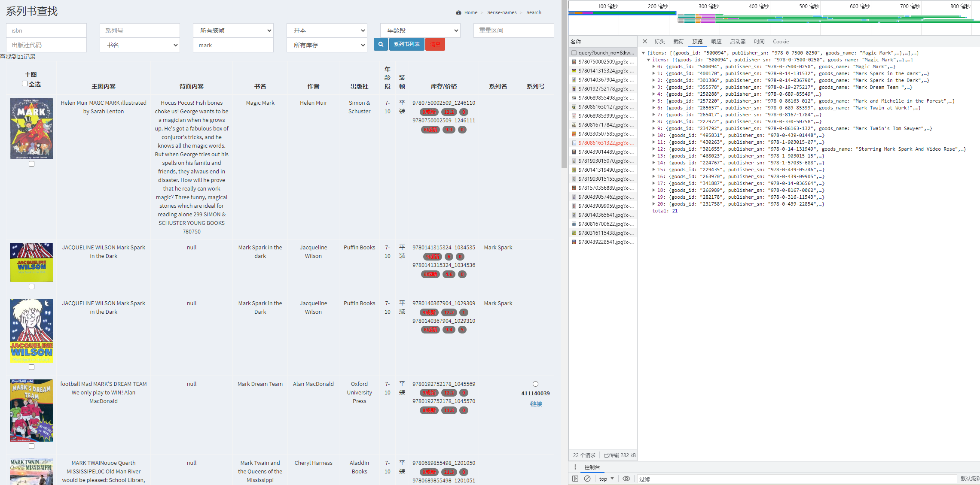Viewport: 980px width, 485px height.
Task: Open the 所有装帧 binding dropdown
Action: (x=233, y=30)
